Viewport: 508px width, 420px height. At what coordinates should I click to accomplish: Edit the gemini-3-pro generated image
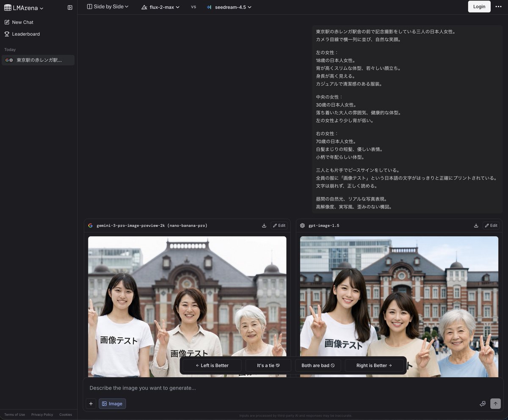(x=279, y=225)
